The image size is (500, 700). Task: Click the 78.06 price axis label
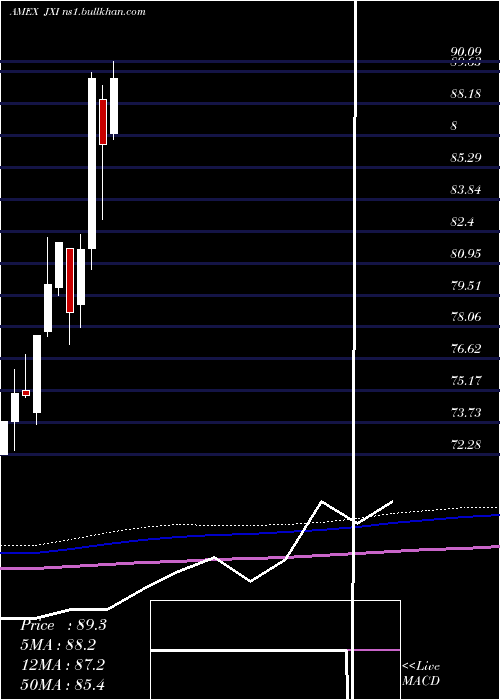[466, 317]
